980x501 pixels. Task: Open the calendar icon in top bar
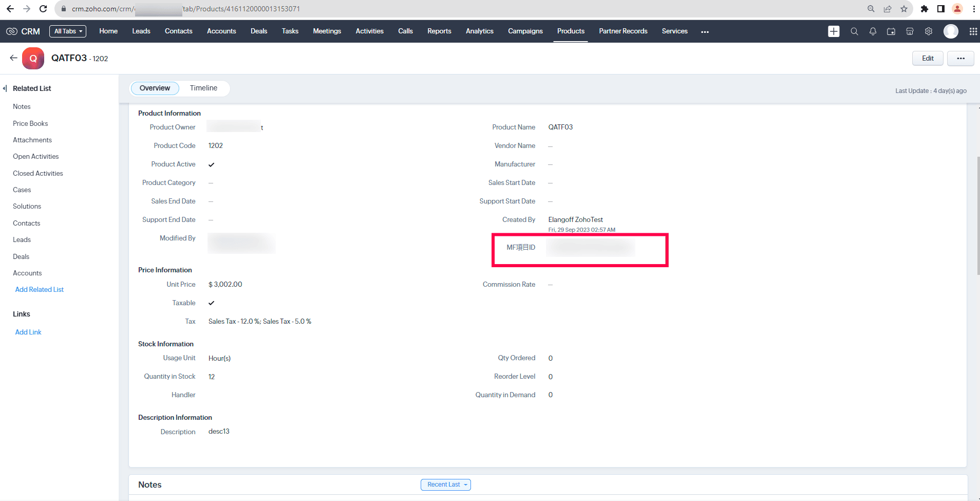click(x=891, y=31)
